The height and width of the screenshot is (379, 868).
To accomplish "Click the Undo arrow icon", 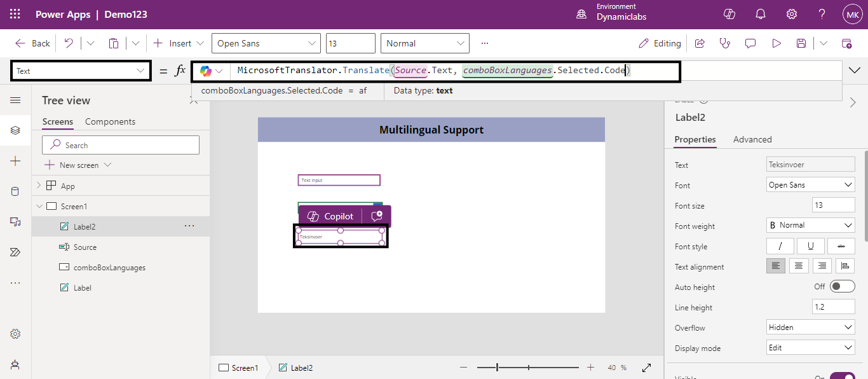I will pos(69,43).
